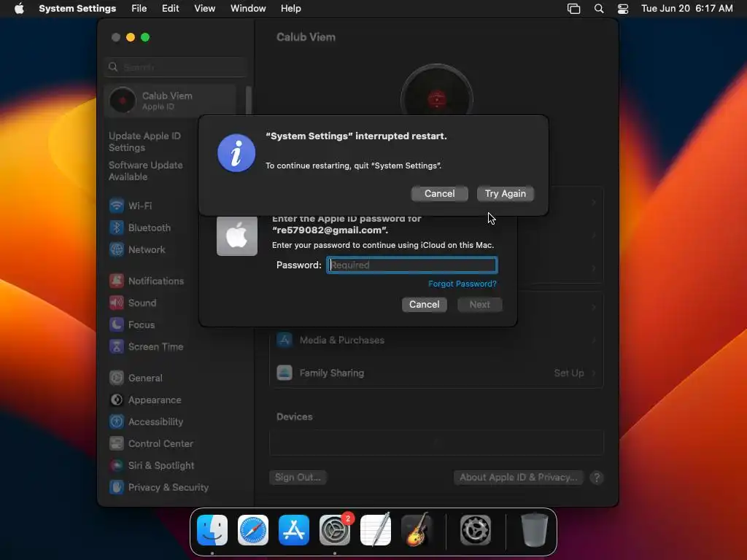Click Update Apple ID Settings text

point(145,142)
